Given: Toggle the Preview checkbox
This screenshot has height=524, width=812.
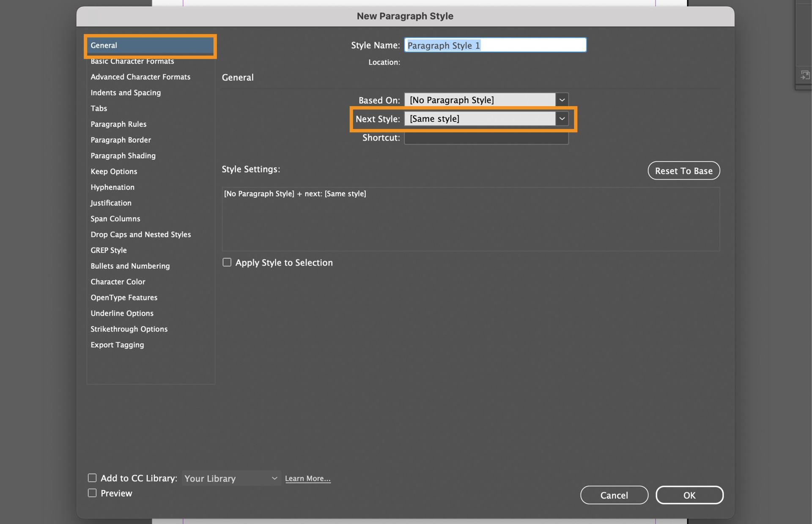Looking at the screenshot, I should pyautogui.click(x=92, y=493).
